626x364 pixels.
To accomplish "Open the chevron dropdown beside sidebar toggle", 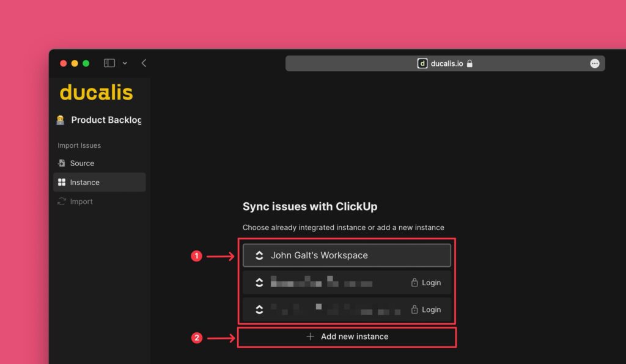I will tap(125, 63).
